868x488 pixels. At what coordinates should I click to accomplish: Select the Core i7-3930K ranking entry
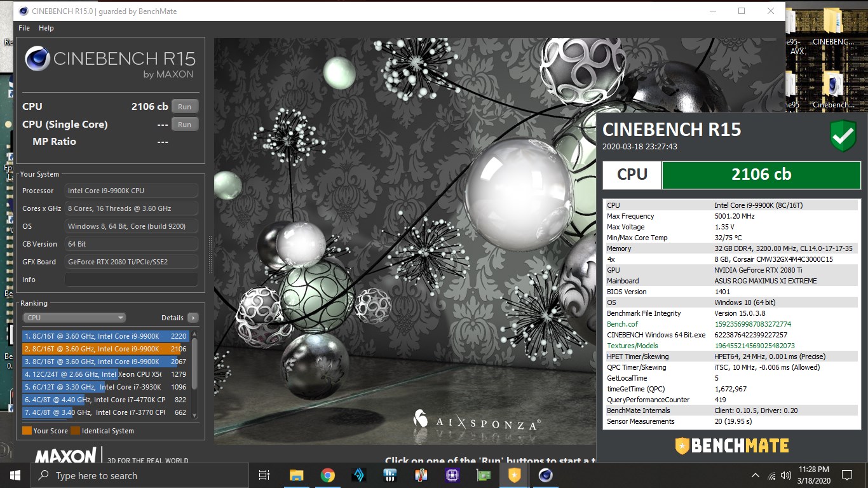point(105,387)
